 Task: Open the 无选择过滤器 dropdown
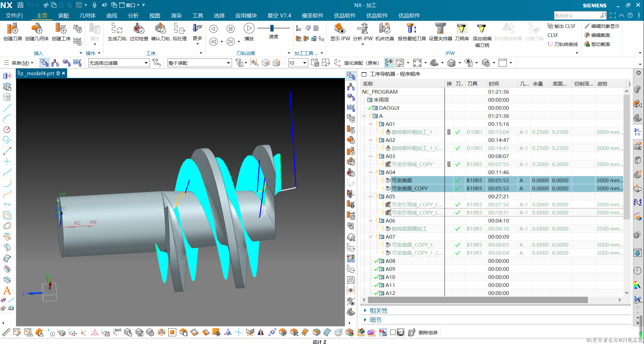point(119,63)
